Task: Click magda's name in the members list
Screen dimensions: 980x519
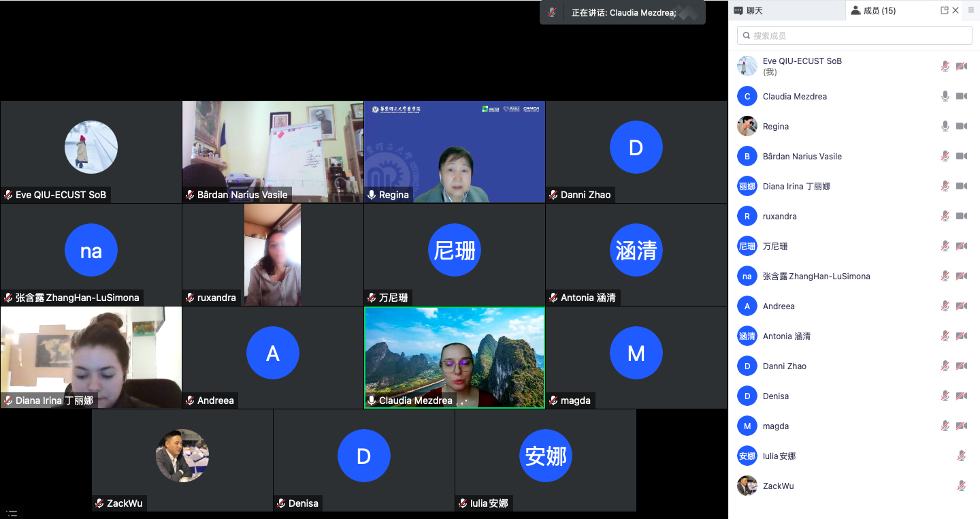Action: pos(776,426)
